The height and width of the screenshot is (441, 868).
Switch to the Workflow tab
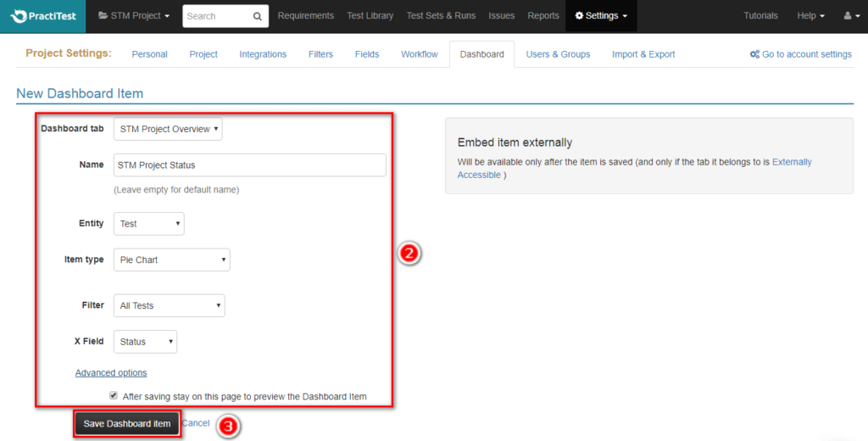click(419, 54)
